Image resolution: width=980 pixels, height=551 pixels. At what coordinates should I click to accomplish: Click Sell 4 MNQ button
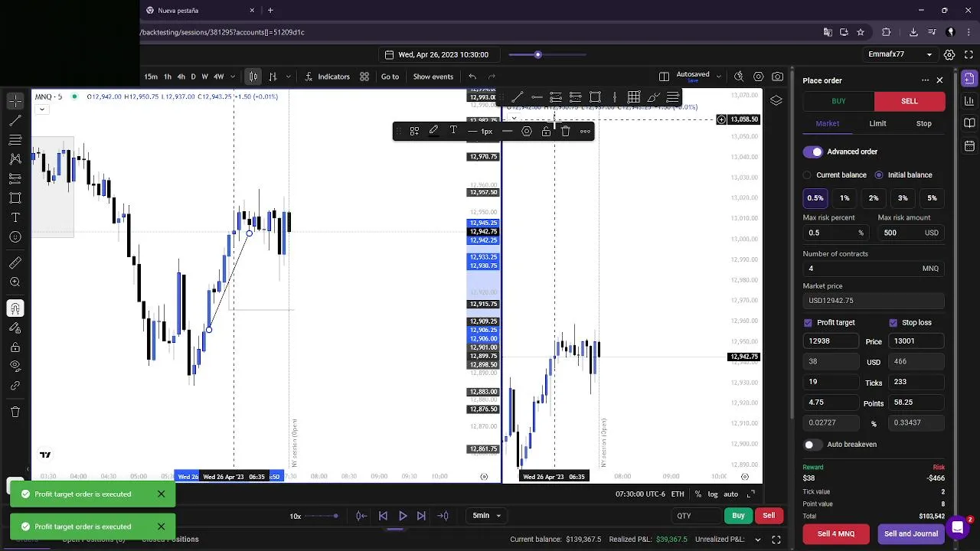(x=835, y=534)
